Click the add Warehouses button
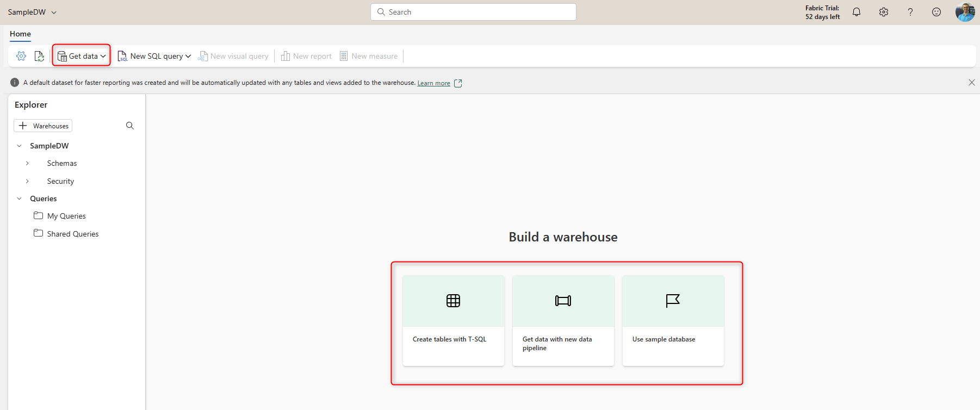 coord(43,126)
